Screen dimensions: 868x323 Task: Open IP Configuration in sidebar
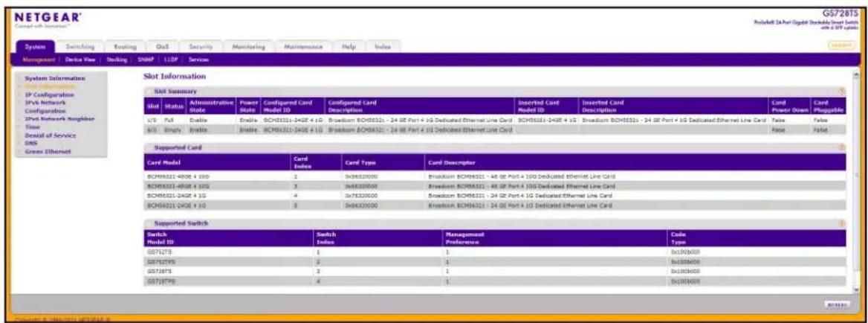tap(51, 95)
